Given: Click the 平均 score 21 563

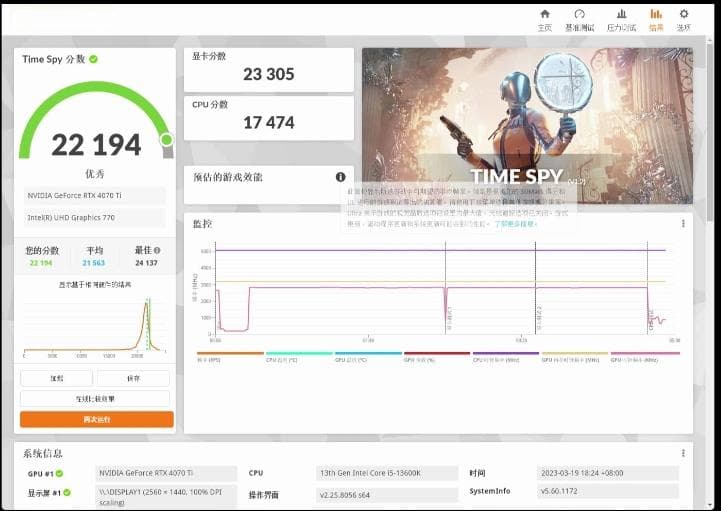Looking at the screenshot, I should click(x=94, y=263).
